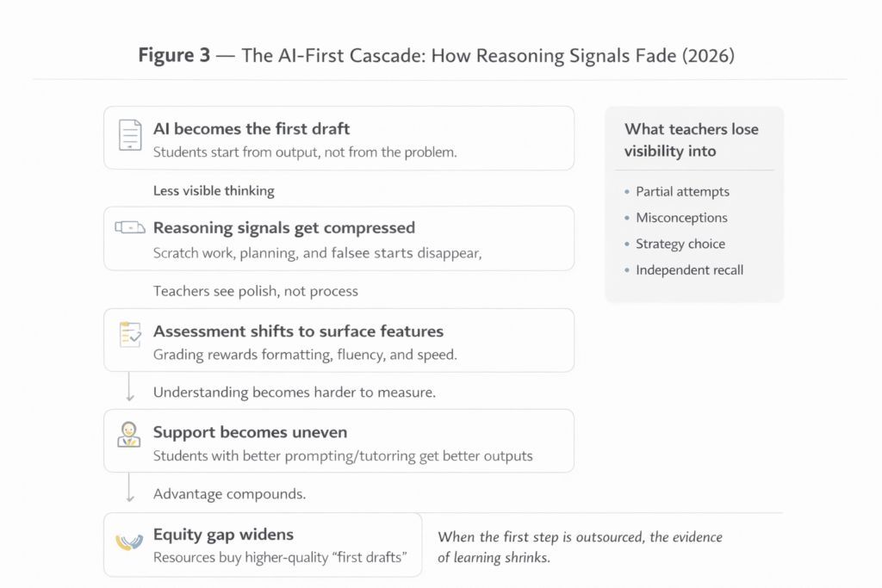Click the "Less visible thinking" connector label
The width and height of the screenshot is (882, 588).
(x=214, y=190)
